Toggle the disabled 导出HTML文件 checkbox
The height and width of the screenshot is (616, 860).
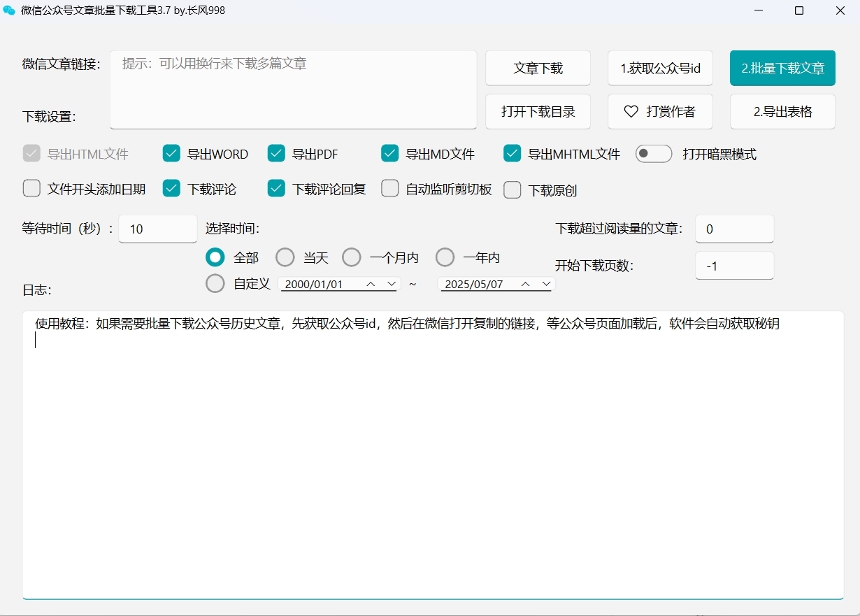click(x=31, y=154)
